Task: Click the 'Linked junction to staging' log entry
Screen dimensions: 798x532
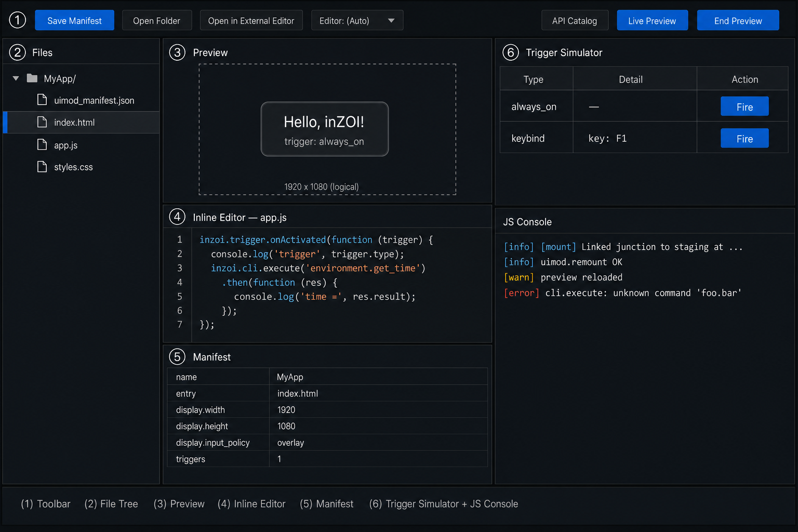Action: (623, 247)
